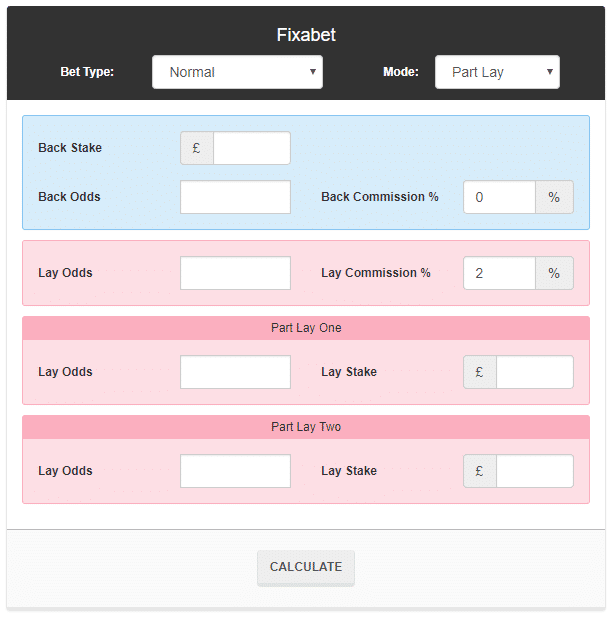Click the Back Stake input field

pyautogui.click(x=251, y=148)
